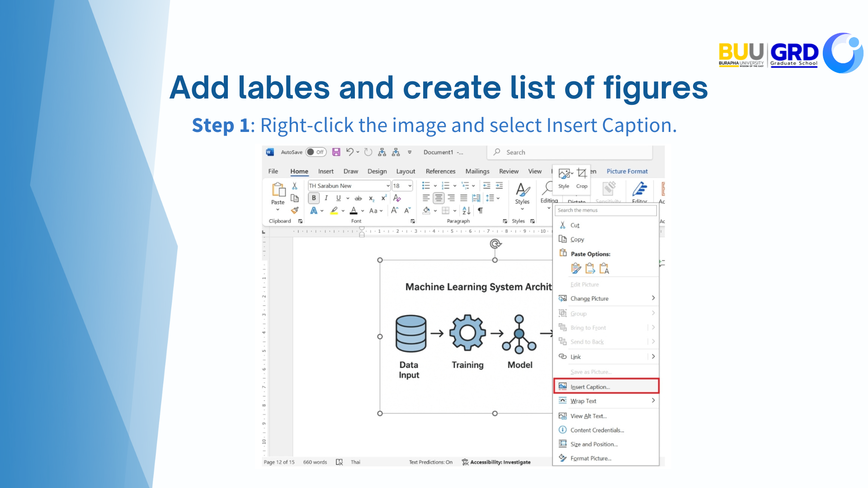Screen dimensions: 868x488
Task: Open the font name dropdown
Action: pos(388,186)
